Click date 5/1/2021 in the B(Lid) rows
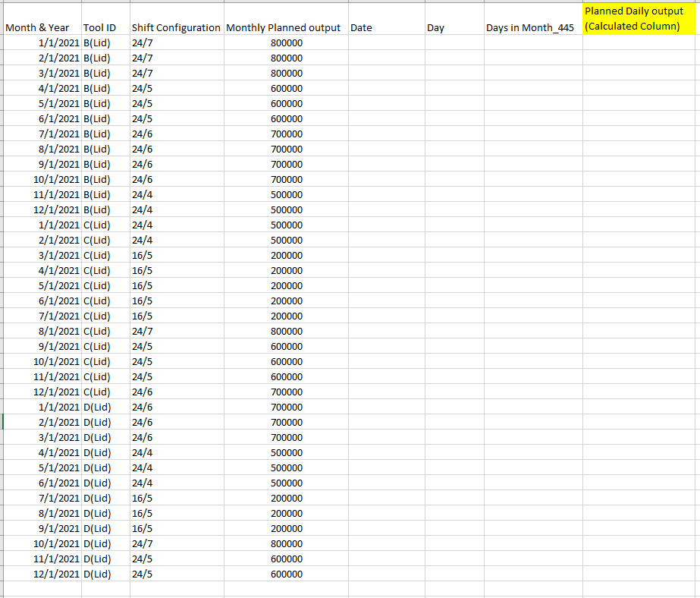The height and width of the screenshot is (598, 700). pos(42,104)
